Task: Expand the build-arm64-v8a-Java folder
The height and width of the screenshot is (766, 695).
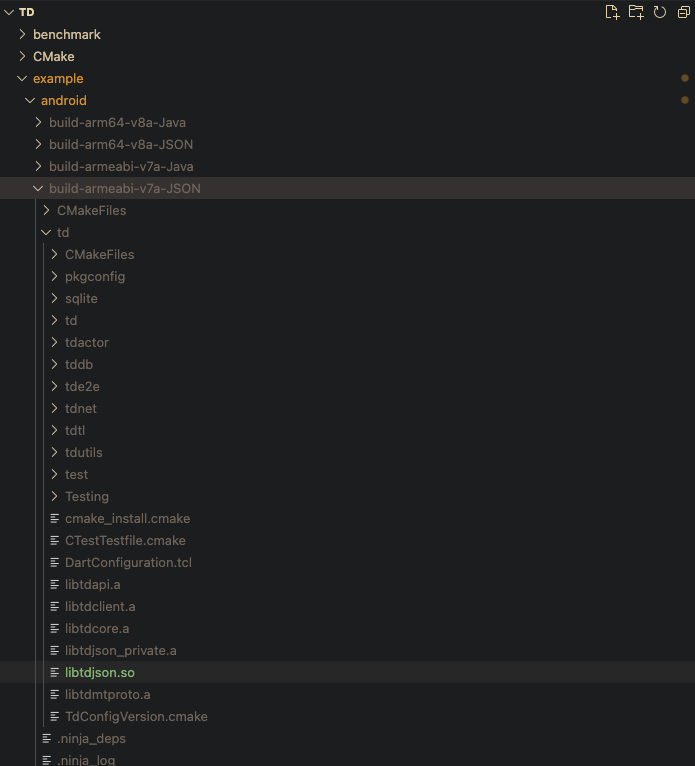Action: [x=117, y=123]
